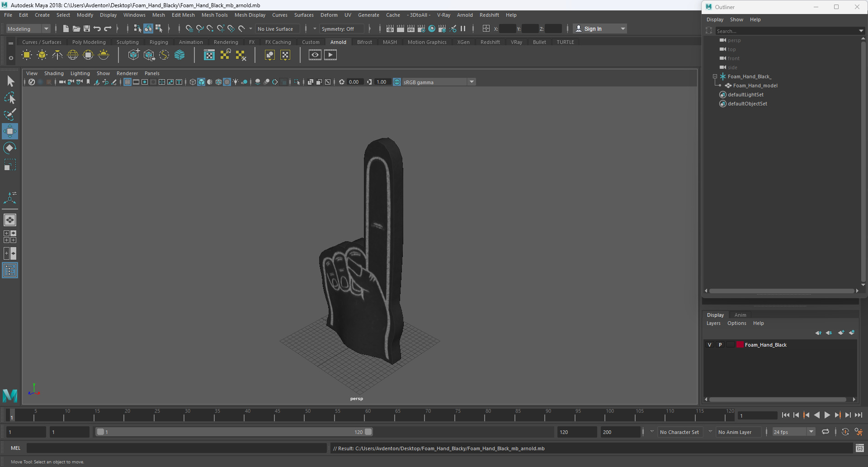Switch to single perspective pane layout
This screenshot has width=868, height=467.
point(10,220)
